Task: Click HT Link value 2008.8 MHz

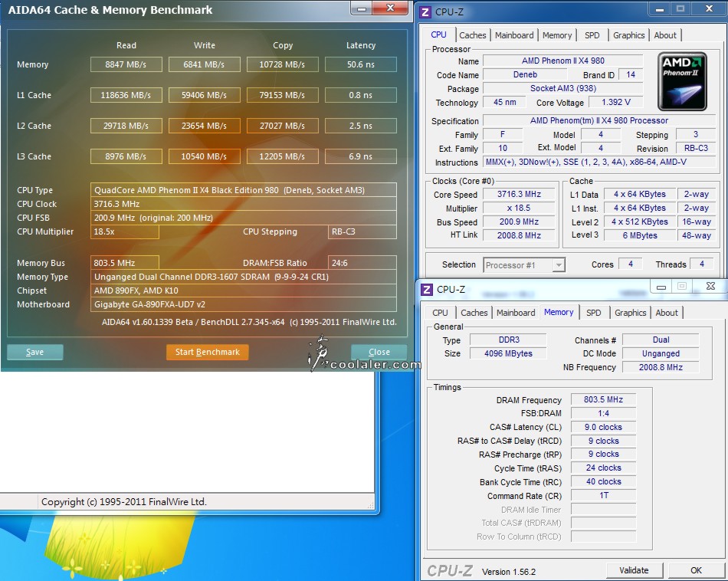Action: (x=519, y=235)
